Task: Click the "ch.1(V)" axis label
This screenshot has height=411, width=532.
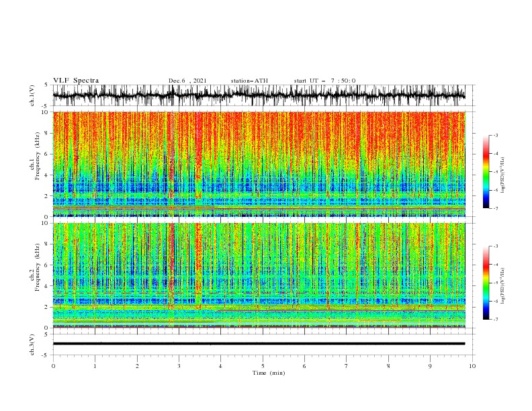Action: click(32, 95)
